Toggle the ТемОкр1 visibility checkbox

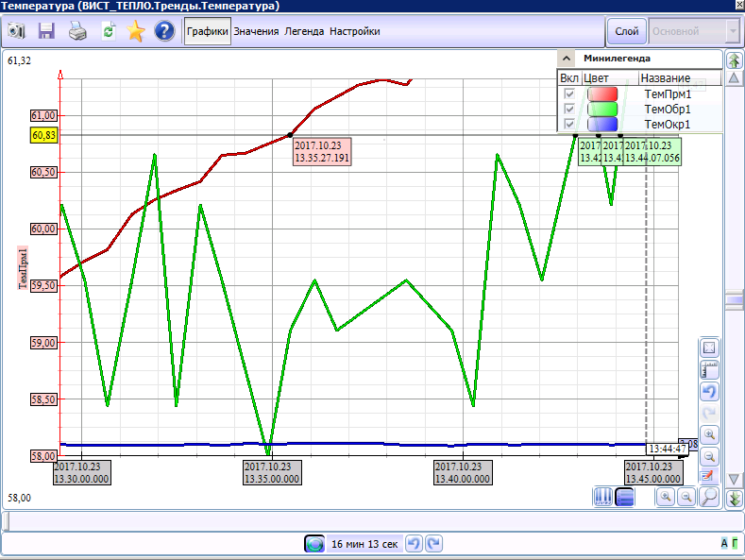point(568,124)
